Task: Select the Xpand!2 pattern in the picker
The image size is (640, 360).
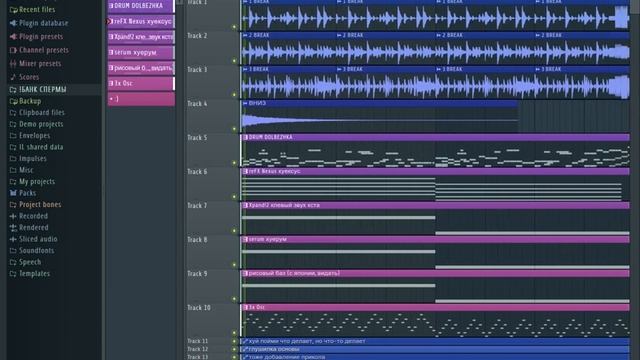Action: [141, 37]
